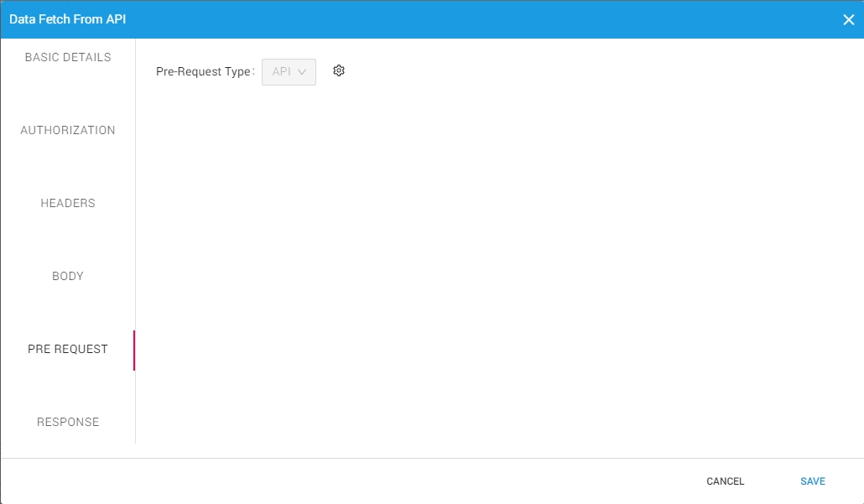Switch to the Basic Details tab
This screenshot has width=864, height=504.
click(68, 58)
